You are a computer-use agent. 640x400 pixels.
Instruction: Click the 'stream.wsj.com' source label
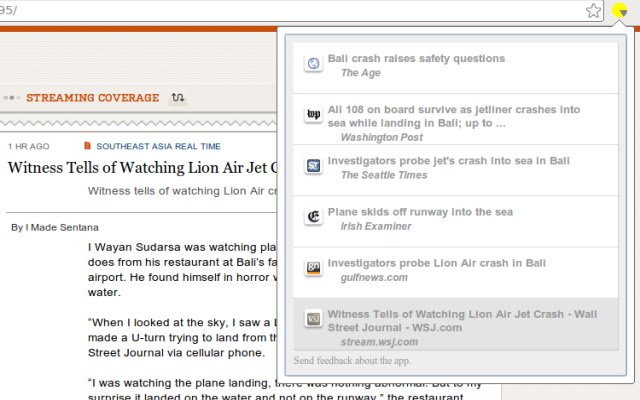click(379, 342)
